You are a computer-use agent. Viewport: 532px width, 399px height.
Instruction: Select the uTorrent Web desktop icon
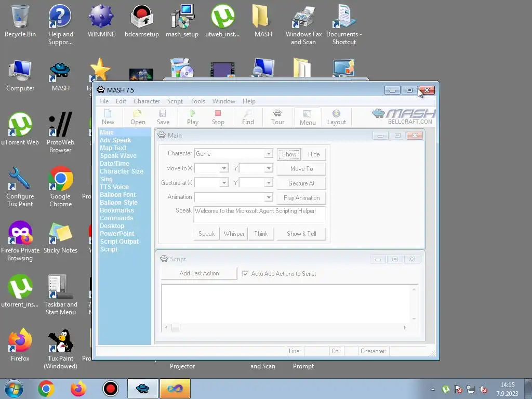coord(20,129)
